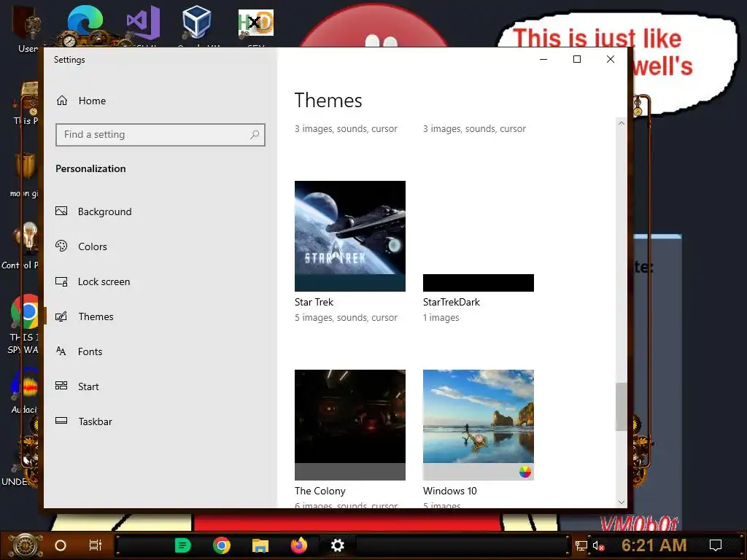Apply the Star Trek theme thumbnail

[x=350, y=236]
